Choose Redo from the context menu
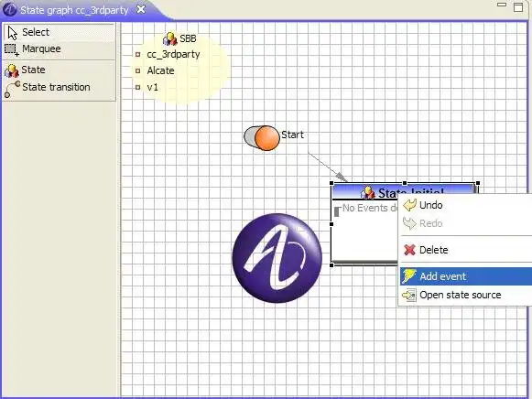The width and height of the screenshot is (532, 399). pyautogui.click(x=465, y=223)
